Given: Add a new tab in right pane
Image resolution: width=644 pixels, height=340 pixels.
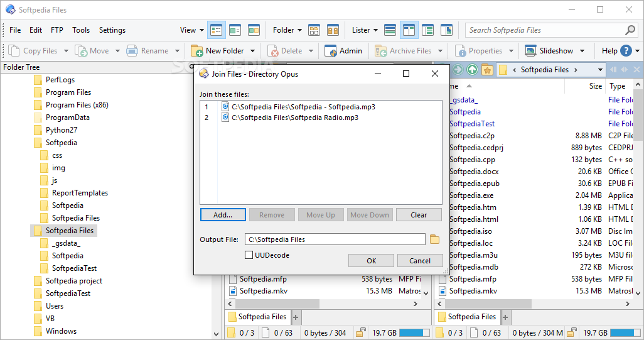Looking at the screenshot, I should [x=505, y=317].
